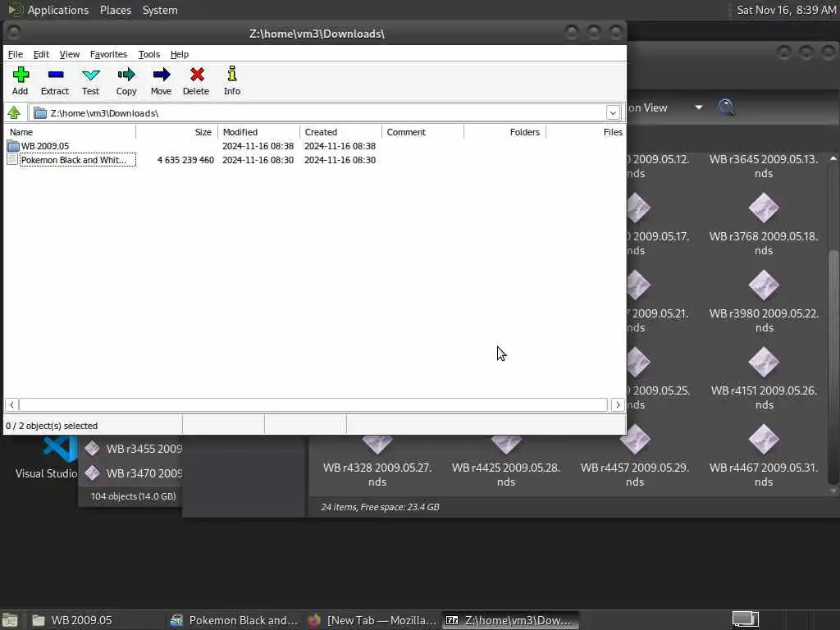Click the horizontal scrollbar left arrow
This screenshot has height=630, width=840.
(x=11, y=405)
